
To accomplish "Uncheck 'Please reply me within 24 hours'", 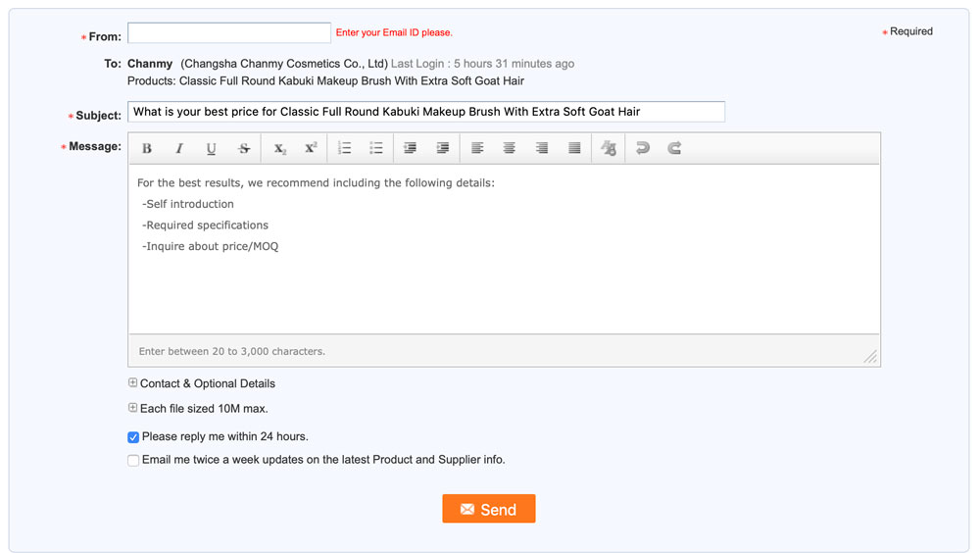I will coord(133,437).
